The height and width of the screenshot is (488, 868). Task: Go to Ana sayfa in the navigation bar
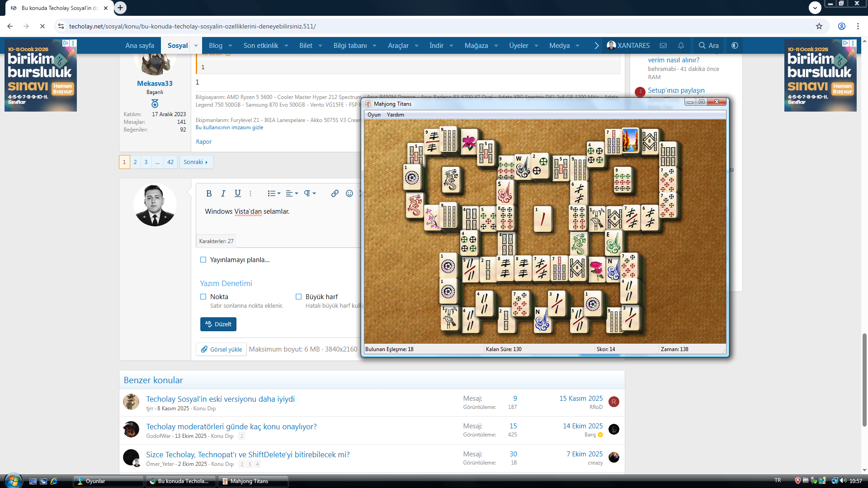(x=140, y=46)
